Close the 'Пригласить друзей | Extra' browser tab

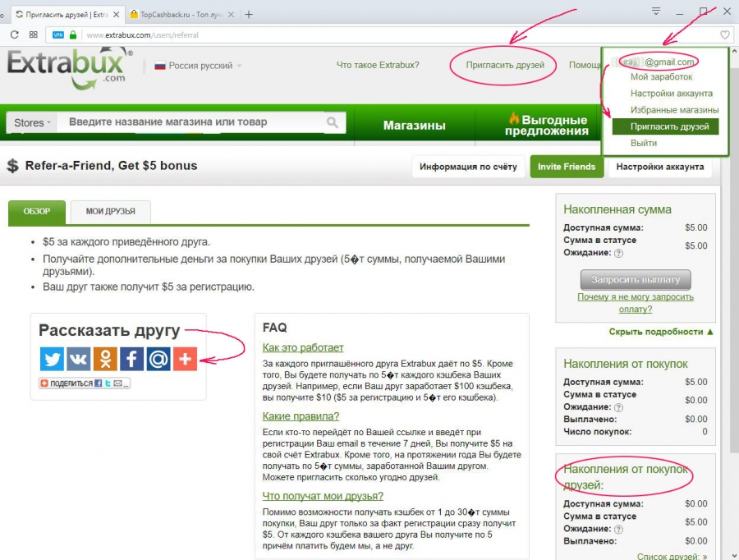pyautogui.click(x=117, y=15)
